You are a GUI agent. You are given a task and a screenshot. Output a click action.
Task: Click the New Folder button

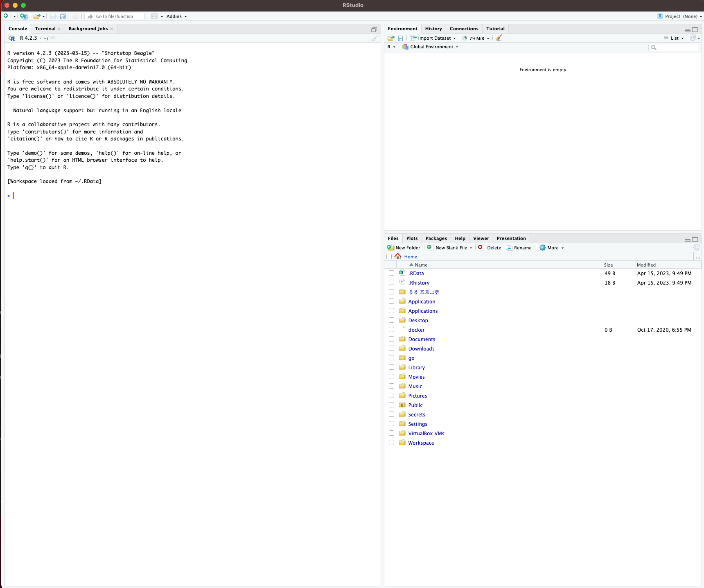point(404,248)
